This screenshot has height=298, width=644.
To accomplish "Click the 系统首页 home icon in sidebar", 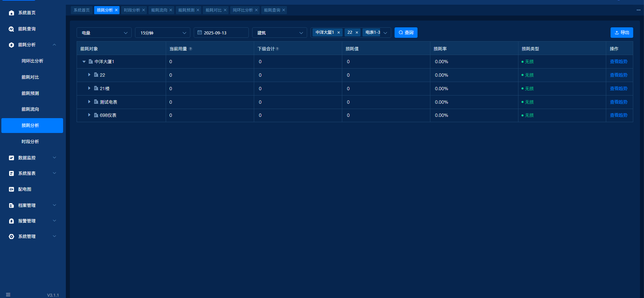I will (11, 13).
